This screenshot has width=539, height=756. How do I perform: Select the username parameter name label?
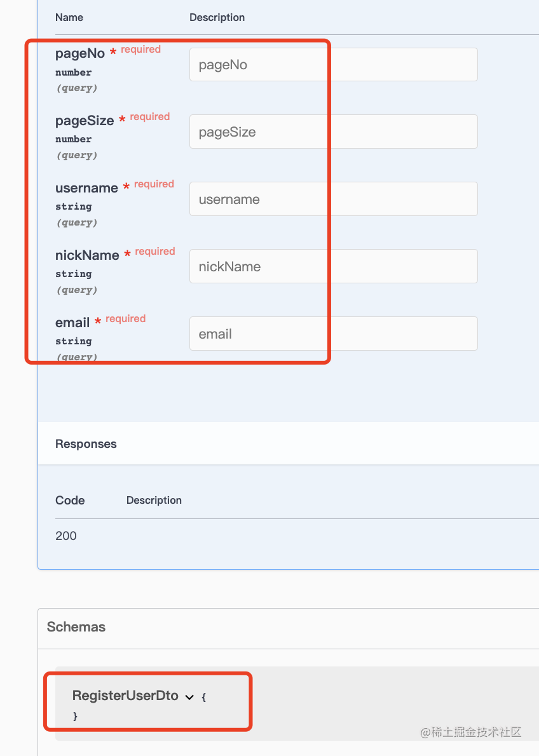pos(86,188)
